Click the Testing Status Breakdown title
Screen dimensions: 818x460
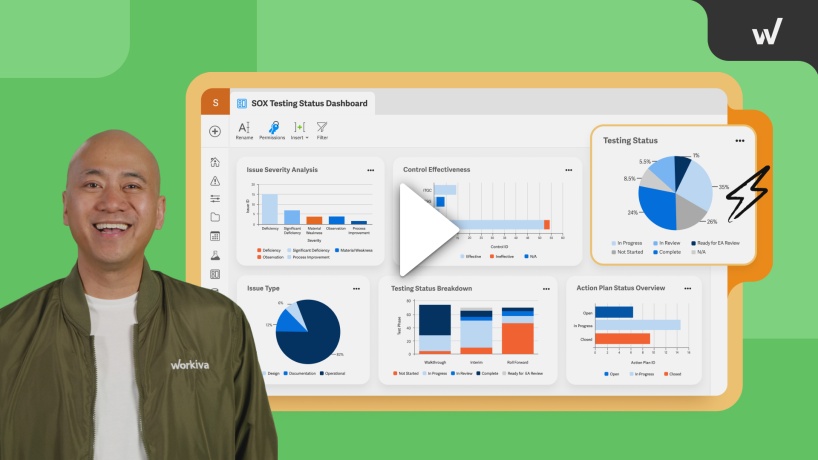click(431, 288)
